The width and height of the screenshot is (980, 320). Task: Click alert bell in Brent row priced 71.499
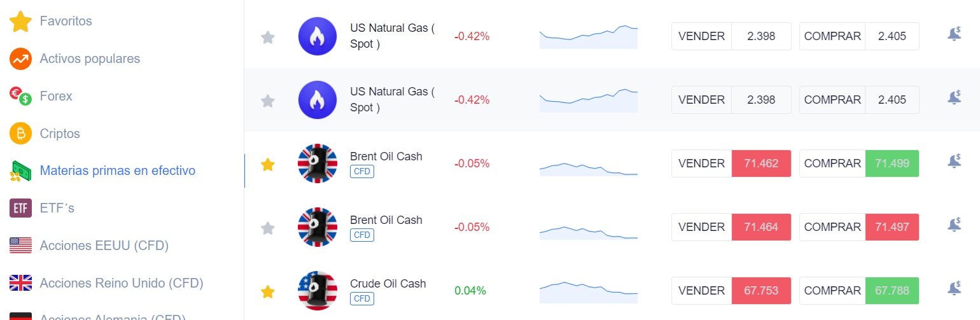click(954, 162)
